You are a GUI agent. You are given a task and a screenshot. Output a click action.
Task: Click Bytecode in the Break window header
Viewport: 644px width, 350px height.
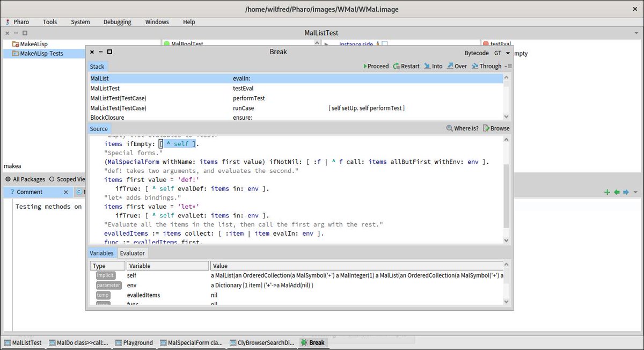pos(476,53)
